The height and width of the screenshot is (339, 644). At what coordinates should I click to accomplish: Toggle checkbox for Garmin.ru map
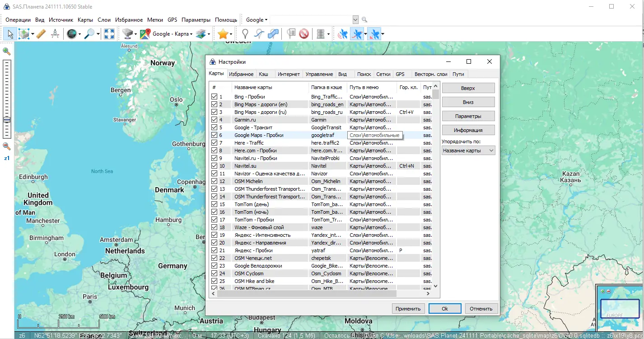215,120
